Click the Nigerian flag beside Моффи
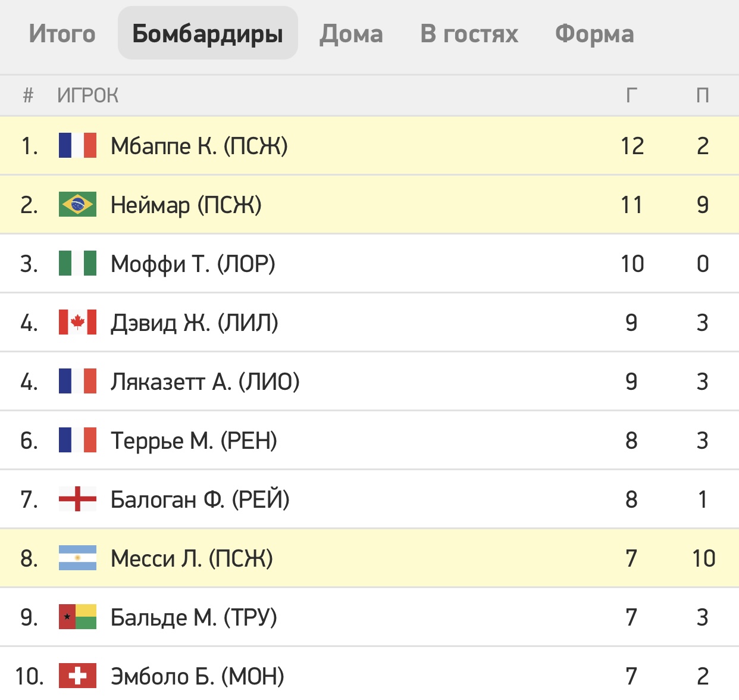This screenshot has width=739, height=700. (x=77, y=263)
